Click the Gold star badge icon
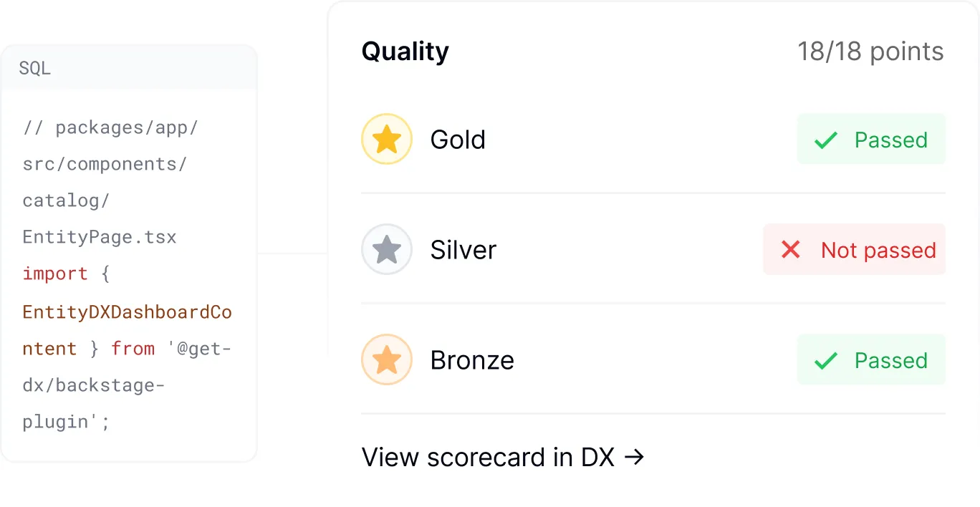Screen dimensions: 980x507 (387, 140)
